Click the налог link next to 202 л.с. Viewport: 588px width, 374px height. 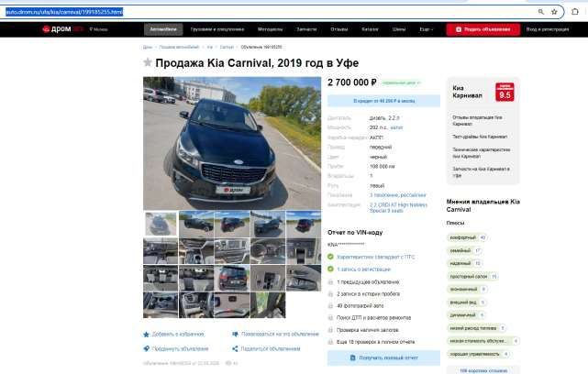click(396, 127)
